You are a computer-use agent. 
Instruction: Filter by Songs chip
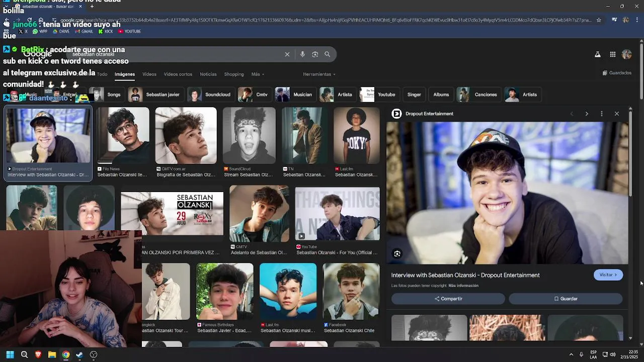pos(107,95)
